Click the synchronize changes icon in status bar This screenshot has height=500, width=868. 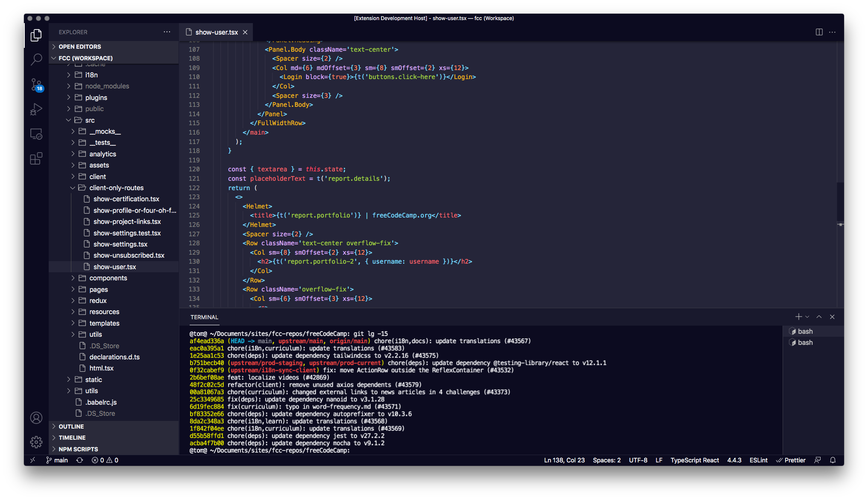[x=79, y=460]
